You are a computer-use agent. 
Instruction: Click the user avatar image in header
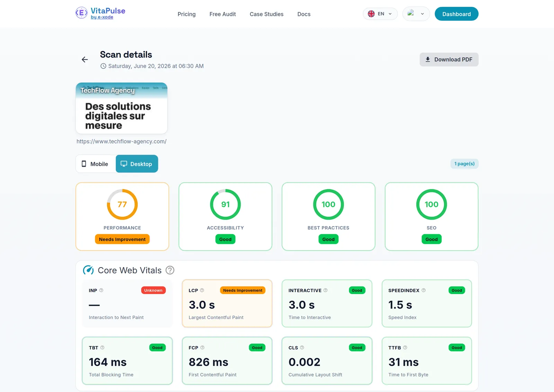pos(411,13)
